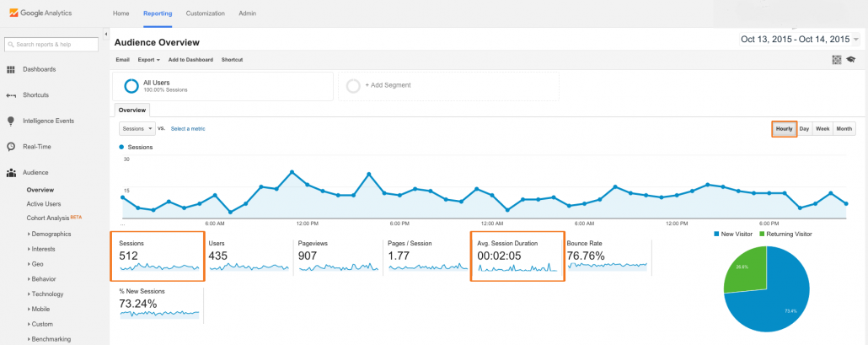Expand the Demographics section in sidebar

(x=51, y=234)
